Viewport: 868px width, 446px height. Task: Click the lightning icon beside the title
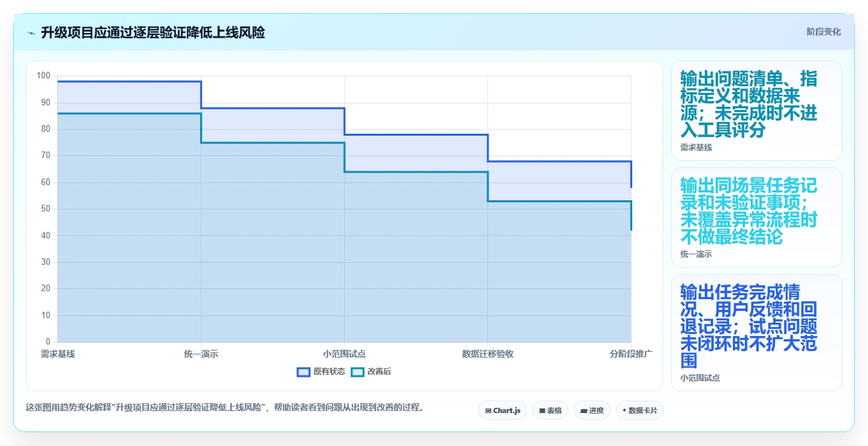31,32
